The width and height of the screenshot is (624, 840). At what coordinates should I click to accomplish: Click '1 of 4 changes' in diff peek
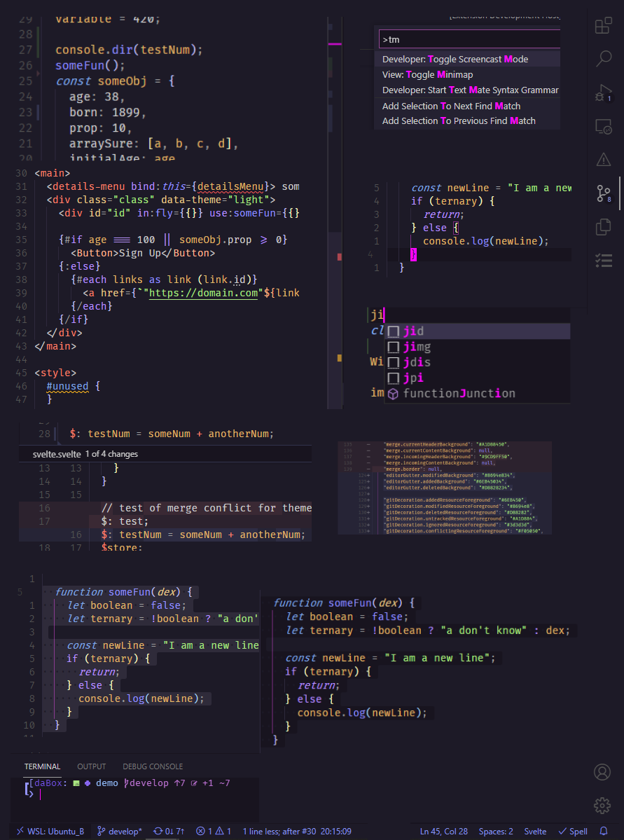tap(111, 454)
